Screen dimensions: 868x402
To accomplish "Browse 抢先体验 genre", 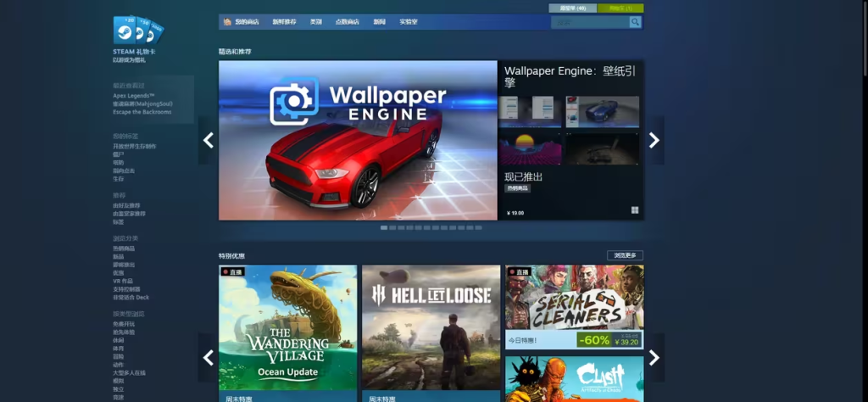I will 124,332.
